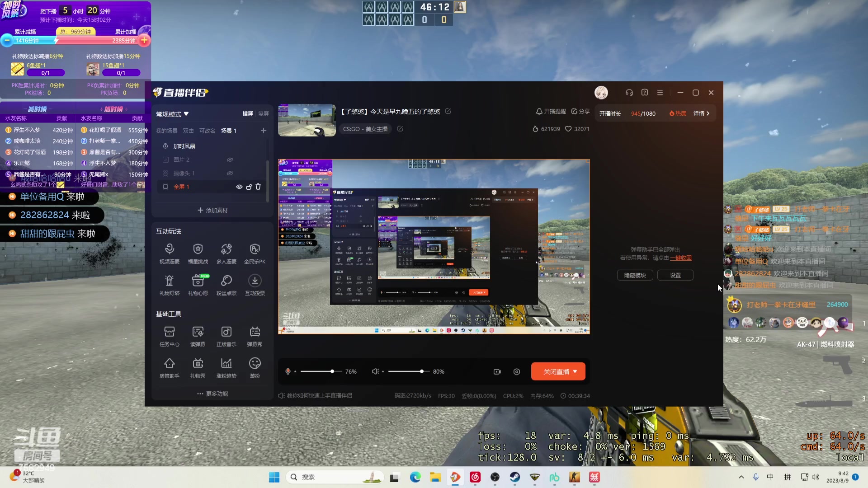The width and height of the screenshot is (868, 488).
Task: Open 教你如何快速上手直播伴侣 tutorial link
Action: (315, 396)
